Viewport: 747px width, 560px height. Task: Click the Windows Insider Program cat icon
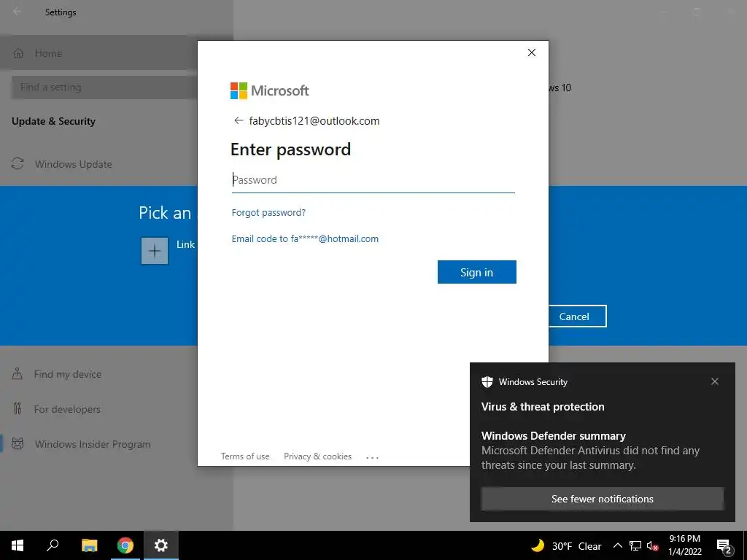coord(18,444)
